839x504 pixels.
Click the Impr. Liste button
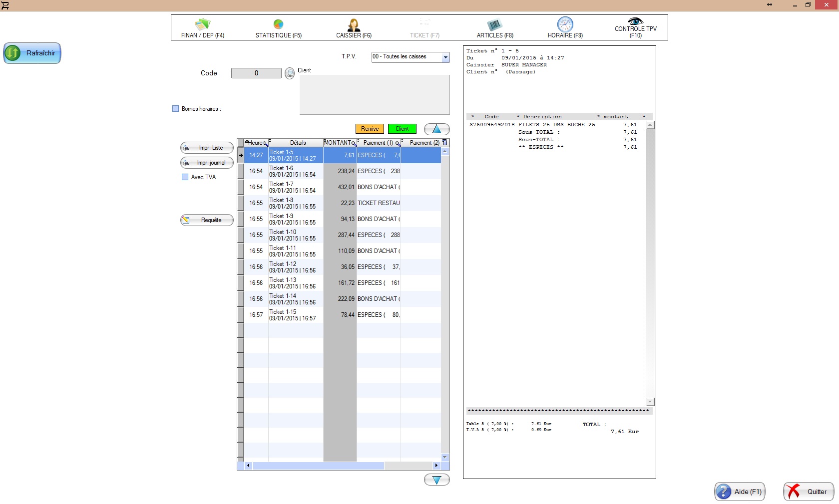pyautogui.click(x=207, y=148)
